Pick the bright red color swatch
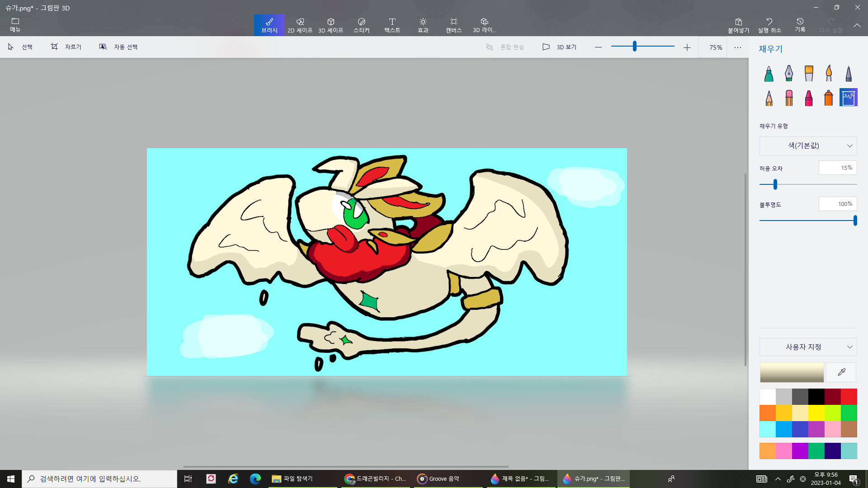Image resolution: width=868 pixels, height=488 pixels. click(x=849, y=397)
